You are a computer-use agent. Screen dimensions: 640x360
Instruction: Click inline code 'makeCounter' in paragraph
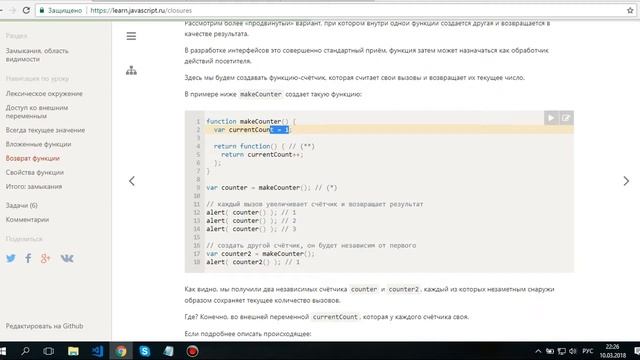pyautogui.click(x=260, y=94)
